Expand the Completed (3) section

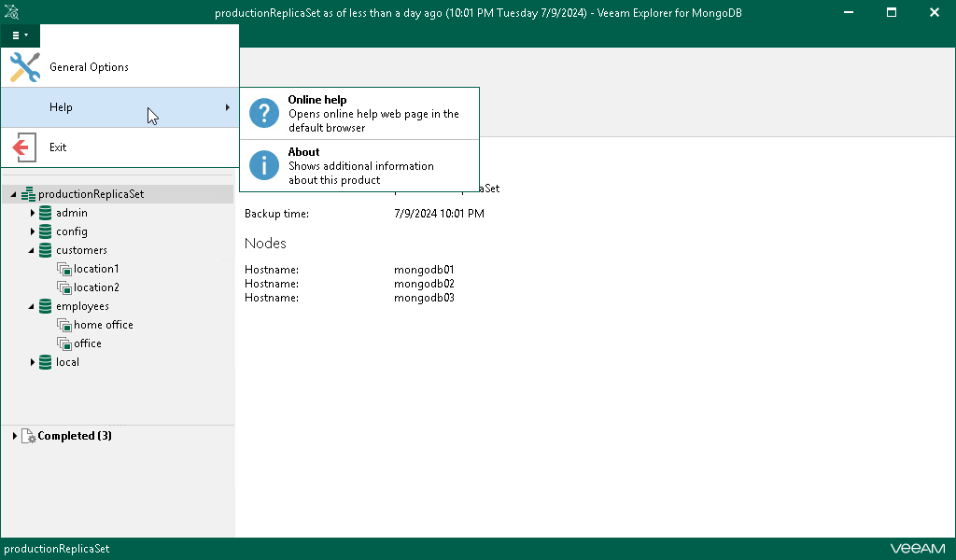click(x=15, y=436)
